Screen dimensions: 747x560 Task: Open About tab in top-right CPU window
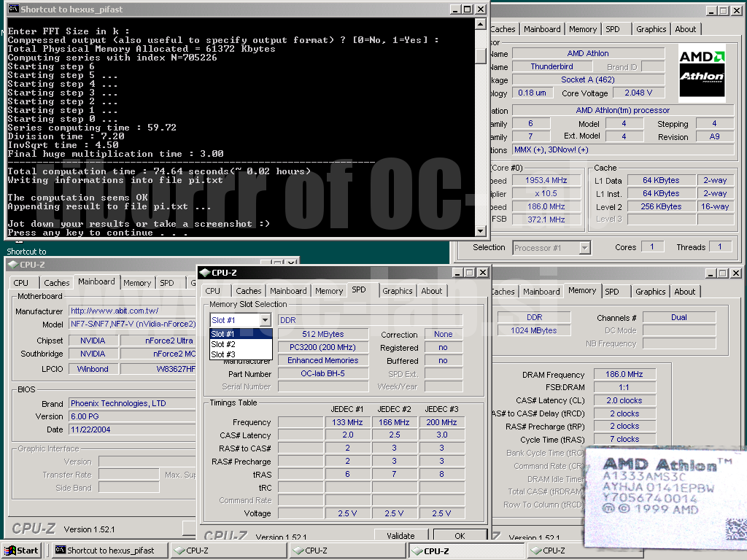686,29
